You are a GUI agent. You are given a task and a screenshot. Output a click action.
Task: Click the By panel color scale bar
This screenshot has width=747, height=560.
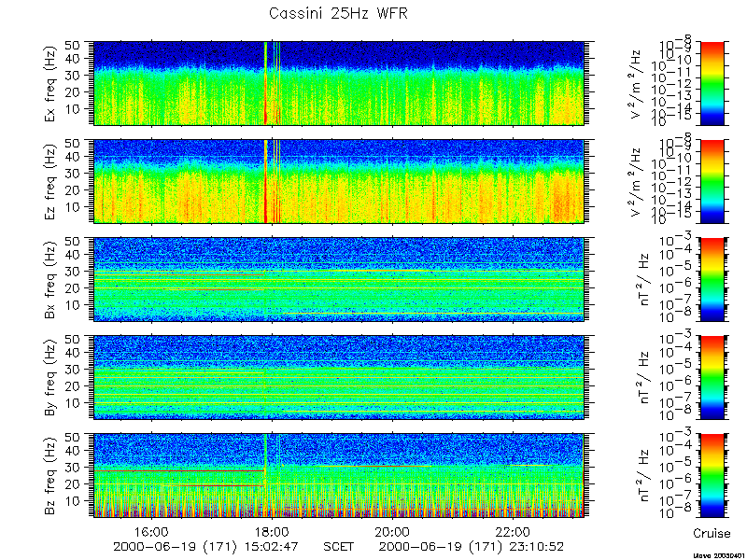coord(712,378)
